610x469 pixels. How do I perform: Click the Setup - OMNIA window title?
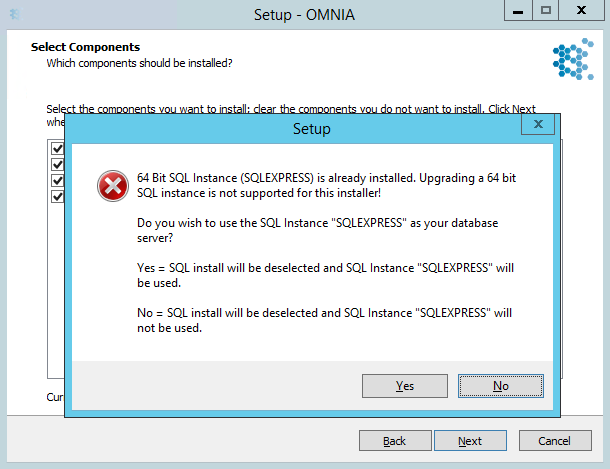click(x=304, y=15)
